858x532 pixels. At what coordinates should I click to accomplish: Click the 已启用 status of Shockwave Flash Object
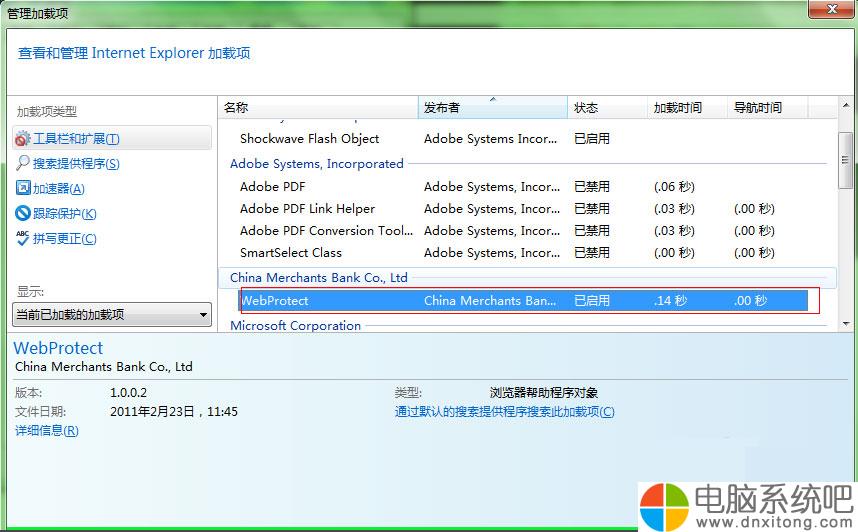[x=592, y=138]
